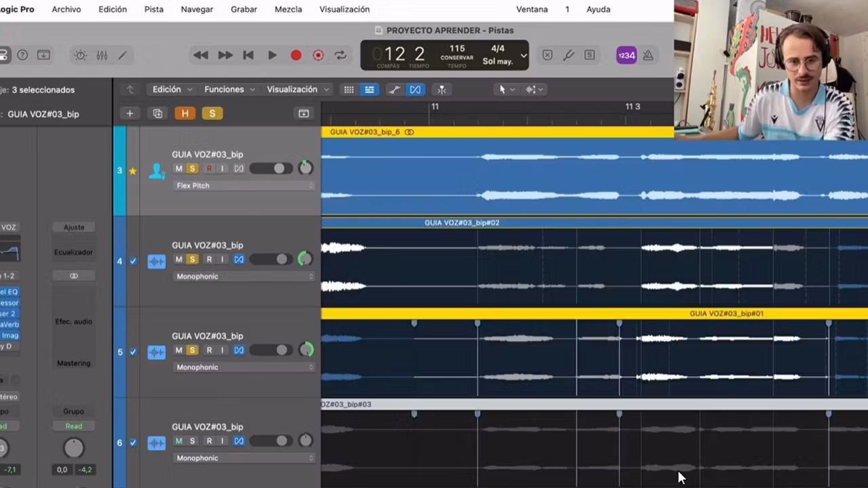868x488 pixels.
Task: Click the duplicate track icon
Action: [157, 114]
